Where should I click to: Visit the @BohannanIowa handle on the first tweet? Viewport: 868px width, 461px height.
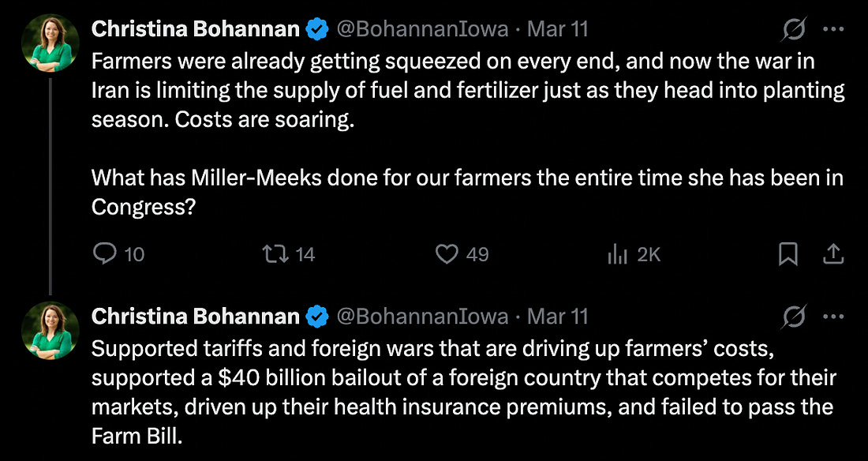[x=422, y=29]
